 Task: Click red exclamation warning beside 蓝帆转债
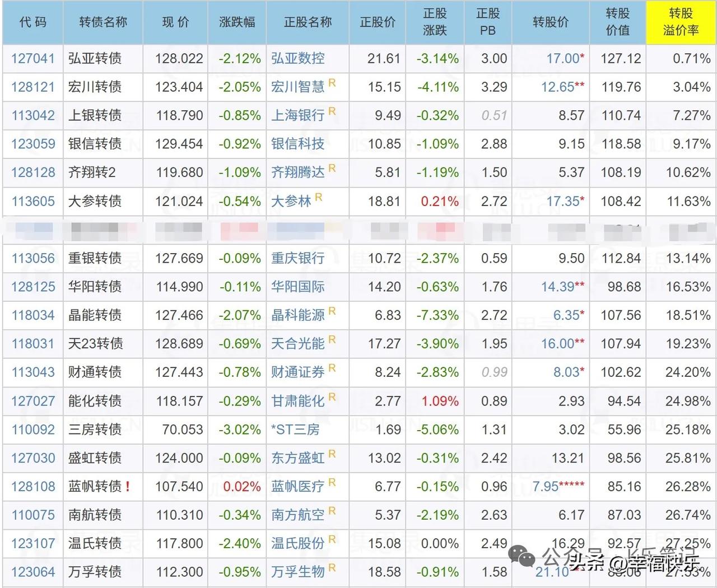click(128, 487)
